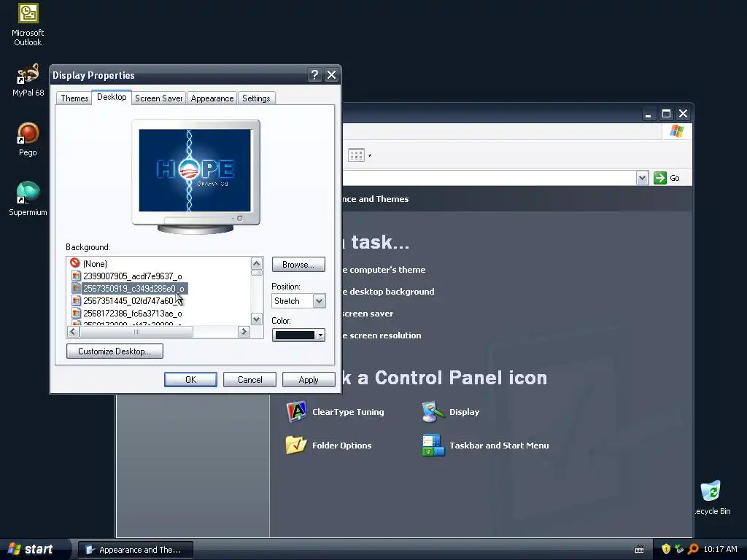Image resolution: width=747 pixels, height=560 pixels.
Task: Click the Customize Desktop... button
Action: (115, 351)
